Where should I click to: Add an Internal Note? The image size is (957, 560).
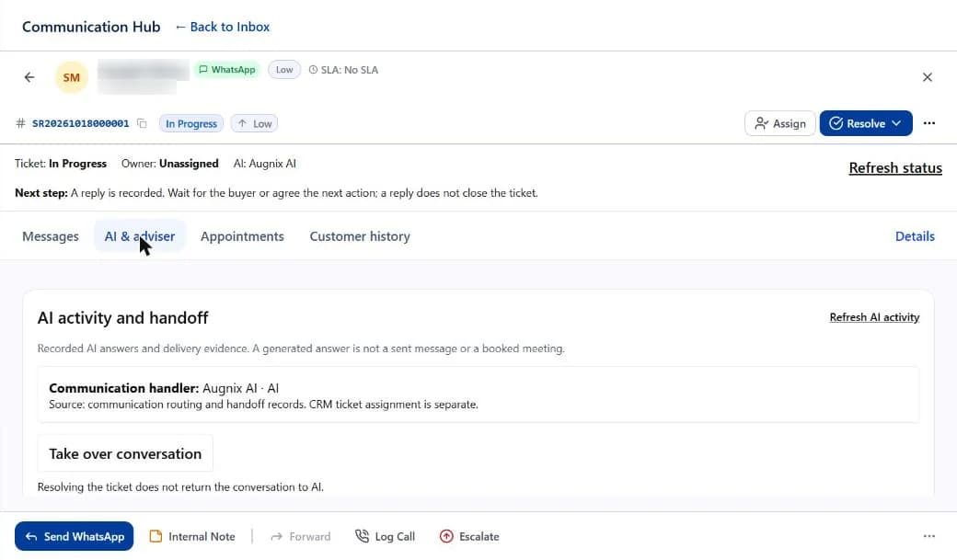[x=192, y=536]
